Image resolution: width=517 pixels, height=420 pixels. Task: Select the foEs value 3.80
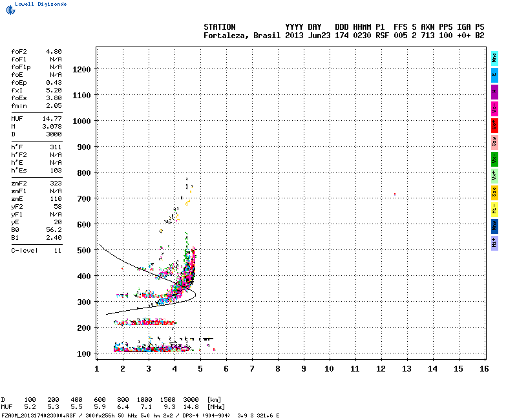point(54,98)
